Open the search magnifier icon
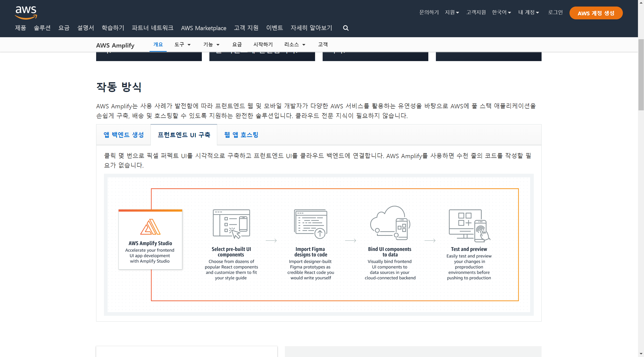 point(346,28)
